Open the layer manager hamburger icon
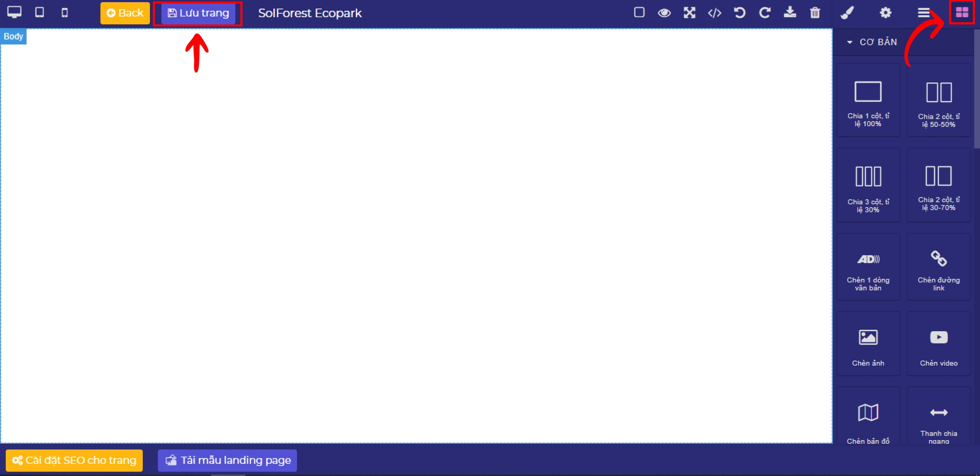This screenshot has width=980, height=476. pyautogui.click(x=923, y=13)
